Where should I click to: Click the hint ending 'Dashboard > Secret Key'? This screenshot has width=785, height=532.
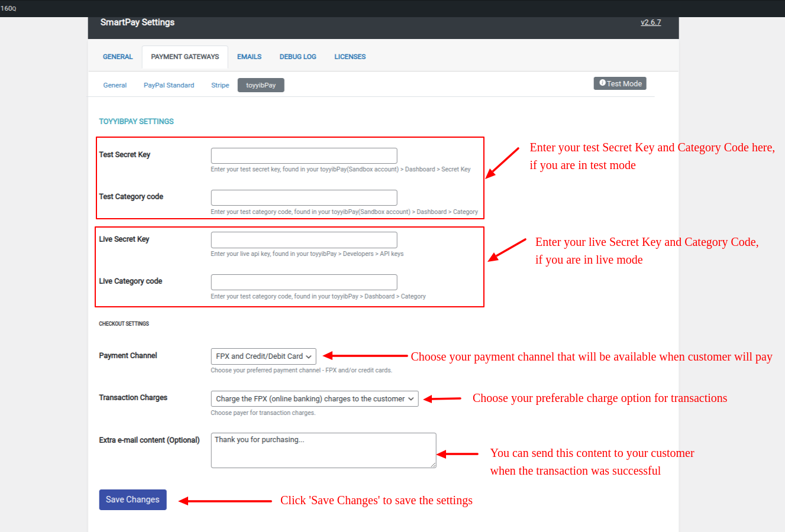(x=341, y=169)
